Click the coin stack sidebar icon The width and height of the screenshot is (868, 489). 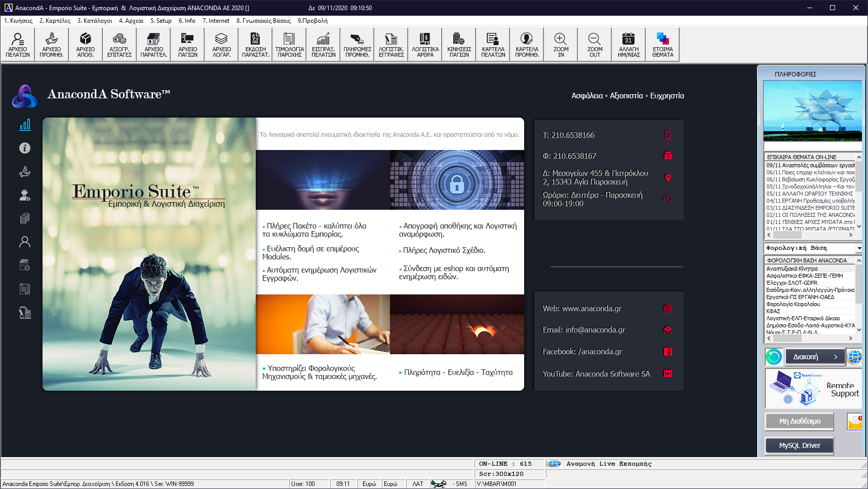[25, 218]
